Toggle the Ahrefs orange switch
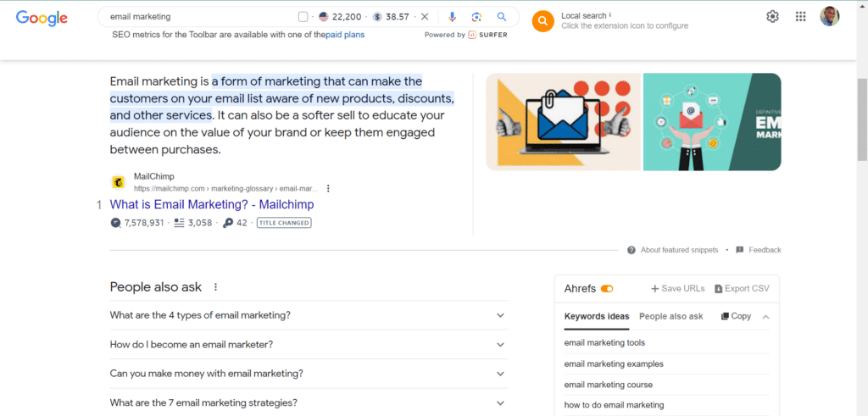 (x=607, y=288)
